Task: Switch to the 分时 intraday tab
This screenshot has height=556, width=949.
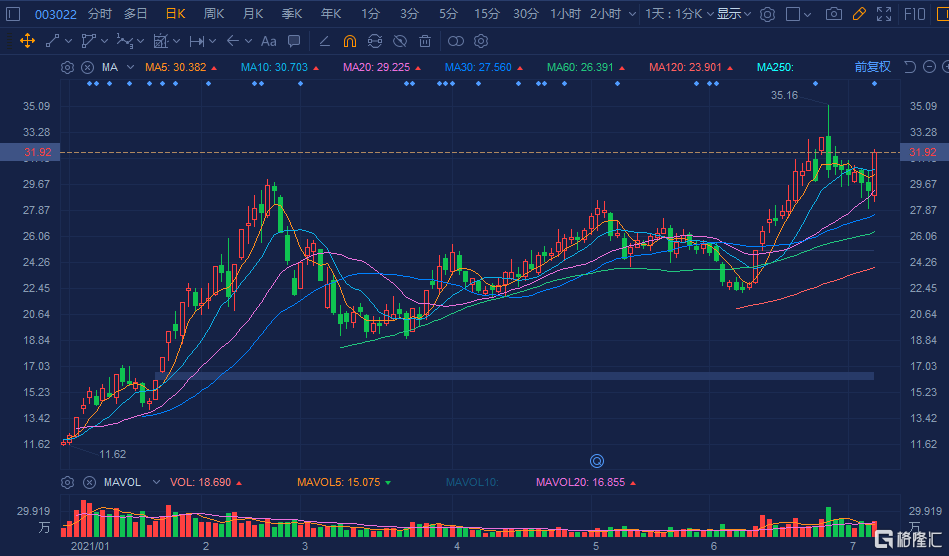Action: [100, 14]
